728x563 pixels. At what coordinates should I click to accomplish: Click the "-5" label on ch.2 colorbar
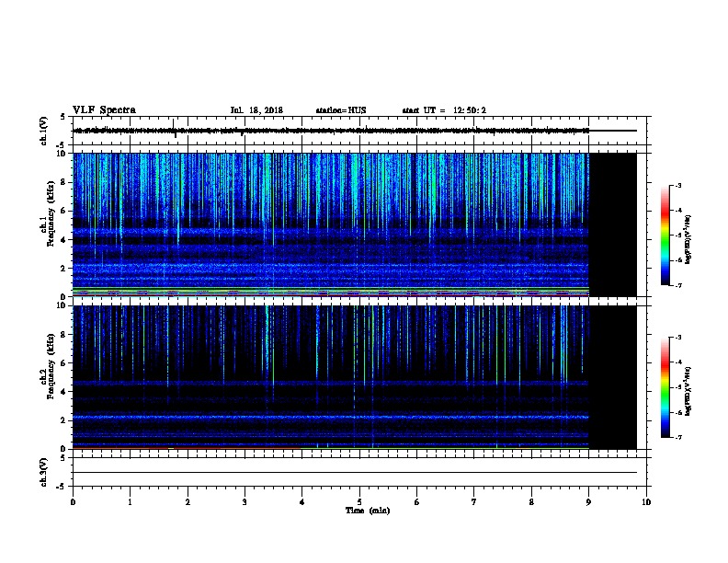point(678,387)
